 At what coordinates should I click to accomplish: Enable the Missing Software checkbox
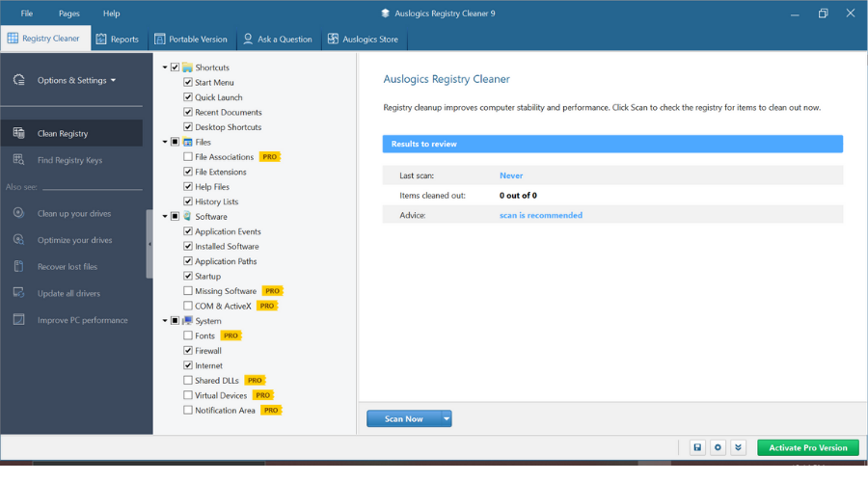coord(188,290)
